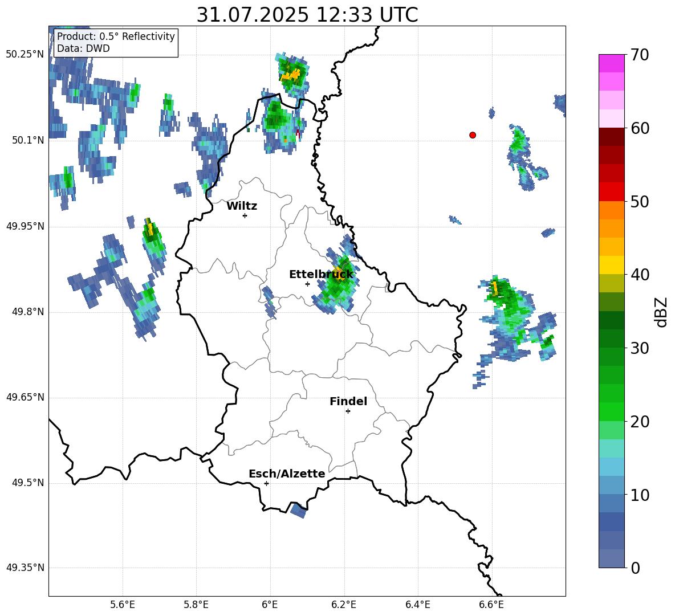This screenshot has width=675, height=616.
Task: Click the 'Ettelbruck' city label
Action: pyautogui.click(x=321, y=275)
